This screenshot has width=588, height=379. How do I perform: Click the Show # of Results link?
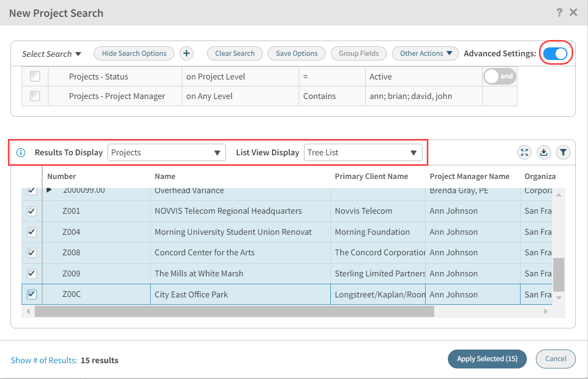tap(44, 361)
